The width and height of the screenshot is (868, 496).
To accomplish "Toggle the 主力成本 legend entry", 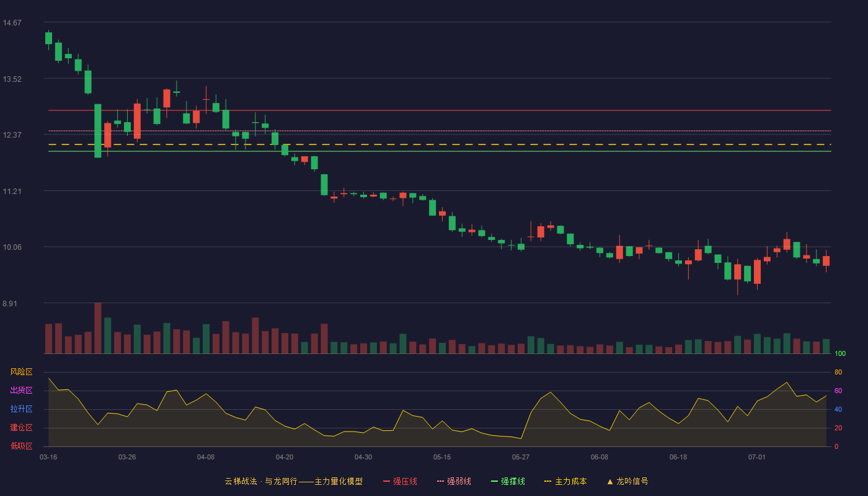I will pos(565,481).
